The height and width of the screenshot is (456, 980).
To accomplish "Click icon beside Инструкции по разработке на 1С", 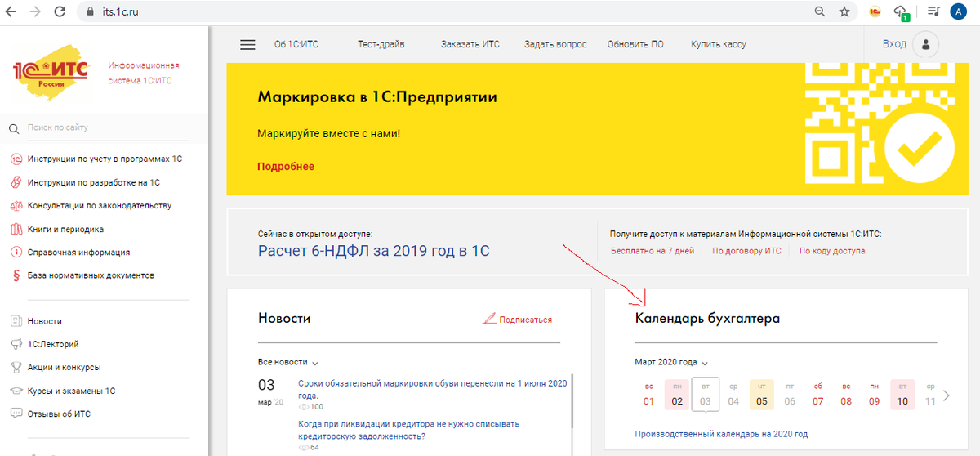I will (16, 182).
